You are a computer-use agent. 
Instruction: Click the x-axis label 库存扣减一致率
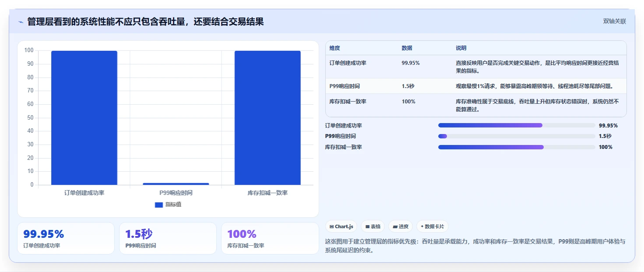267,193
